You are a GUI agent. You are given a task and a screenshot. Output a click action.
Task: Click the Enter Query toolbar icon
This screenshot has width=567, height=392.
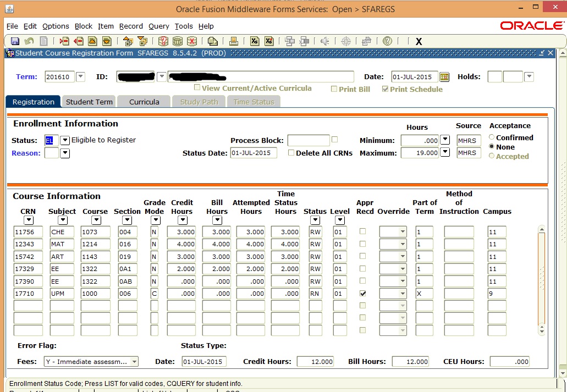(163, 41)
